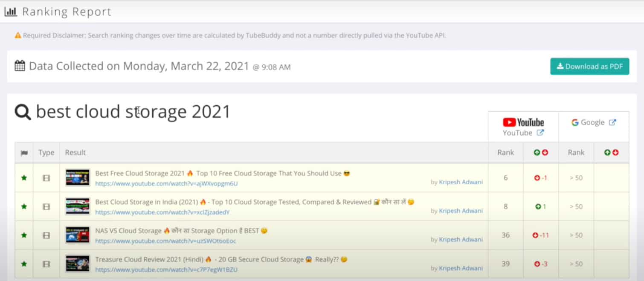Viewport: 644px width, 281px height.
Task: Click the best cloud storage 2021 keyword heading
Action: [x=133, y=112]
